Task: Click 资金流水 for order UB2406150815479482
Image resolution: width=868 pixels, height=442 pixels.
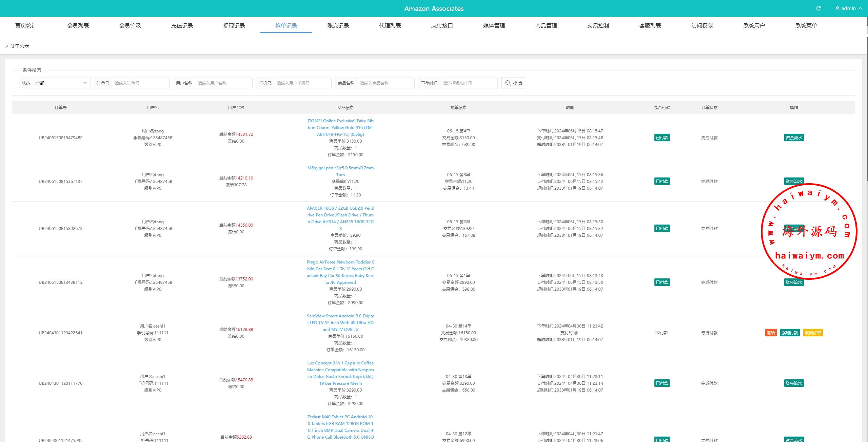Action: 793,138
